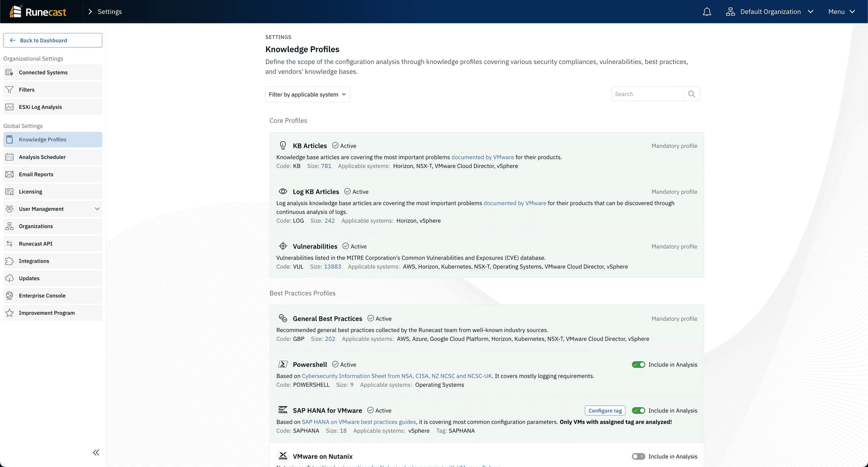
Task: Open Runecast API settings
Action: pyautogui.click(x=53, y=244)
